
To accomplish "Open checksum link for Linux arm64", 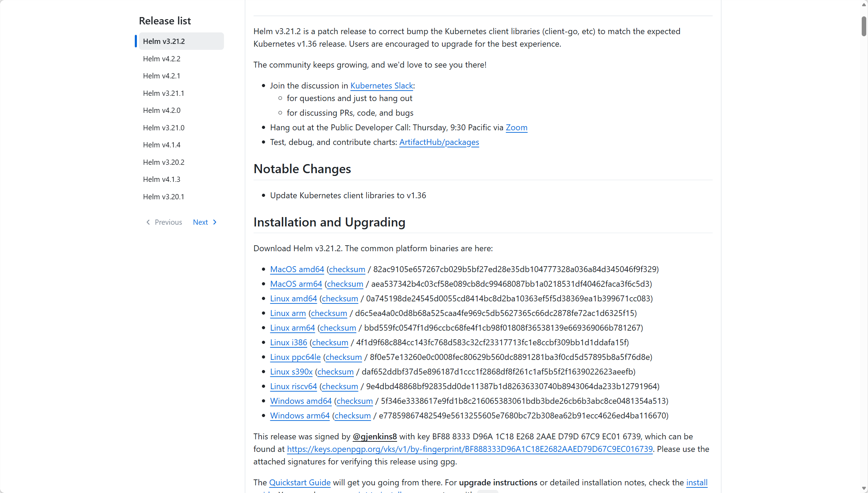I will [x=338, y=328].
